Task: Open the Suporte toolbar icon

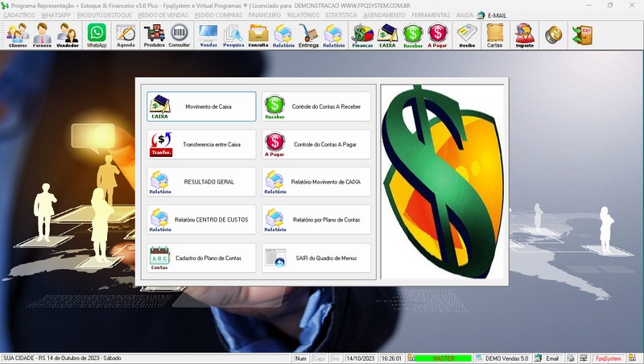Action: 525,35
